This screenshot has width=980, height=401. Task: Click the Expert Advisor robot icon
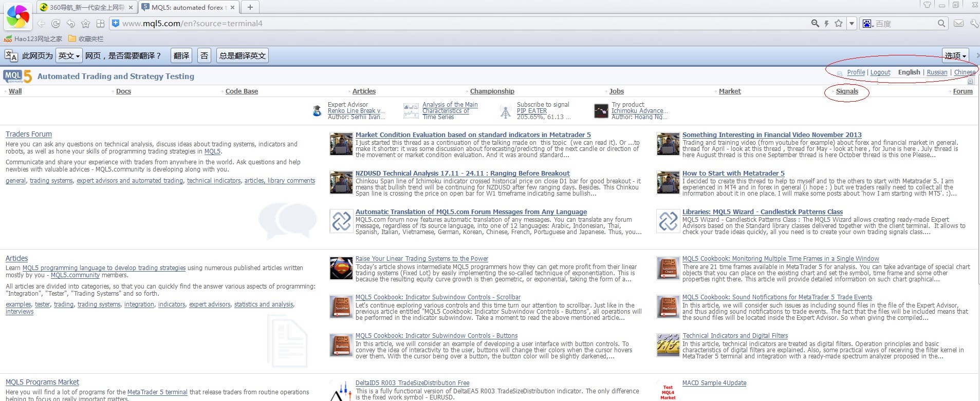317,110
